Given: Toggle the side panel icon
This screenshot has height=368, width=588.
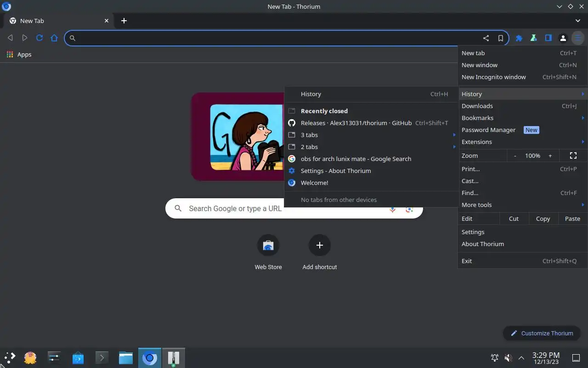Looking at the screenshot, I should pos(548,38).
